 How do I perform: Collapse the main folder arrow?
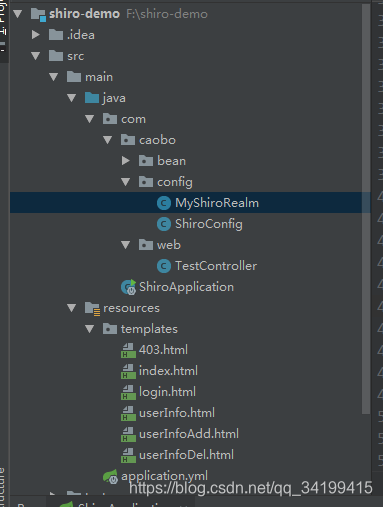click(x=54, y=77)
